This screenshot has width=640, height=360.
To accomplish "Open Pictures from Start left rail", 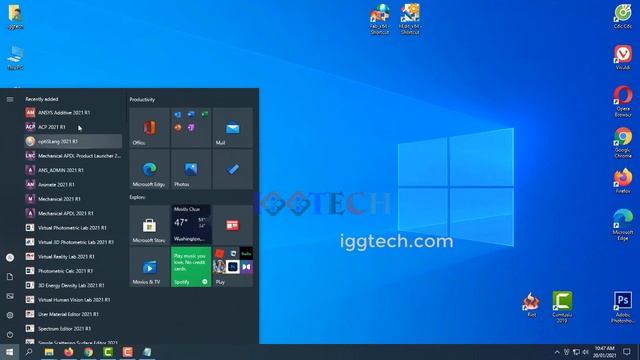I will click(10, 296).
